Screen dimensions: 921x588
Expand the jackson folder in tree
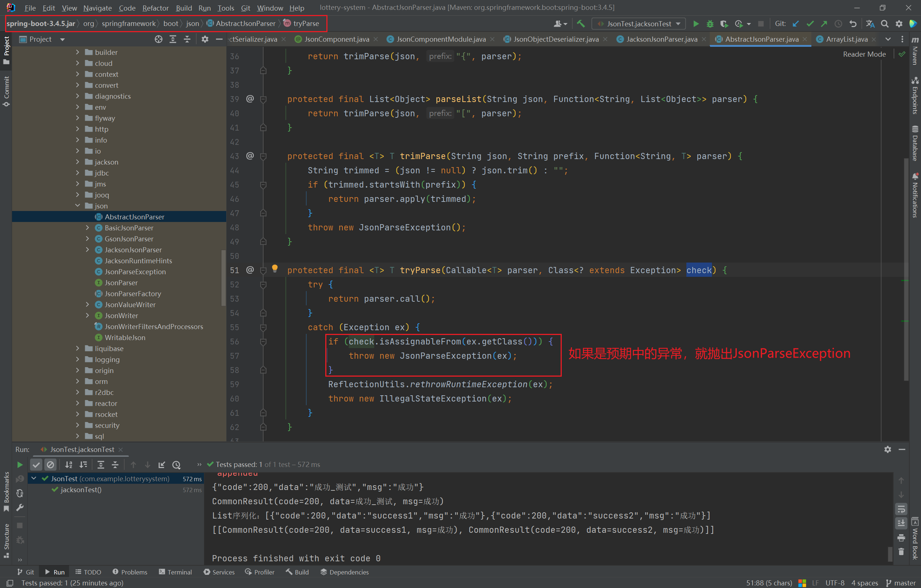tap(77, 162)
